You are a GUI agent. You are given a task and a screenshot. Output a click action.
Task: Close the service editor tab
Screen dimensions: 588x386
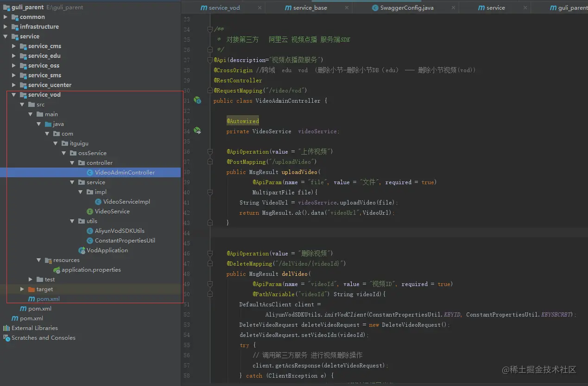(x=525, y=8)
